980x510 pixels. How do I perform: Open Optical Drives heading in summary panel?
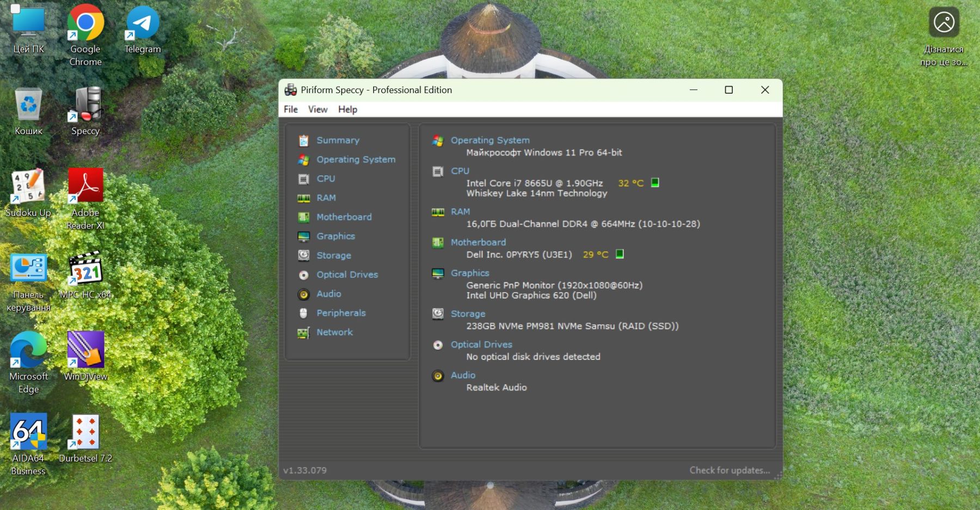[481, 345]
